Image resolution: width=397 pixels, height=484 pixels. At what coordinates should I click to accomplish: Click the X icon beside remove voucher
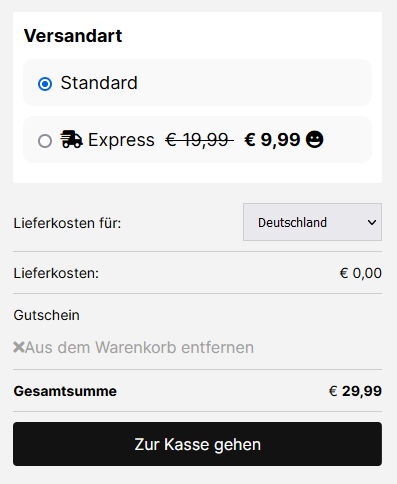pyautogui.click(x=19, y=347)
